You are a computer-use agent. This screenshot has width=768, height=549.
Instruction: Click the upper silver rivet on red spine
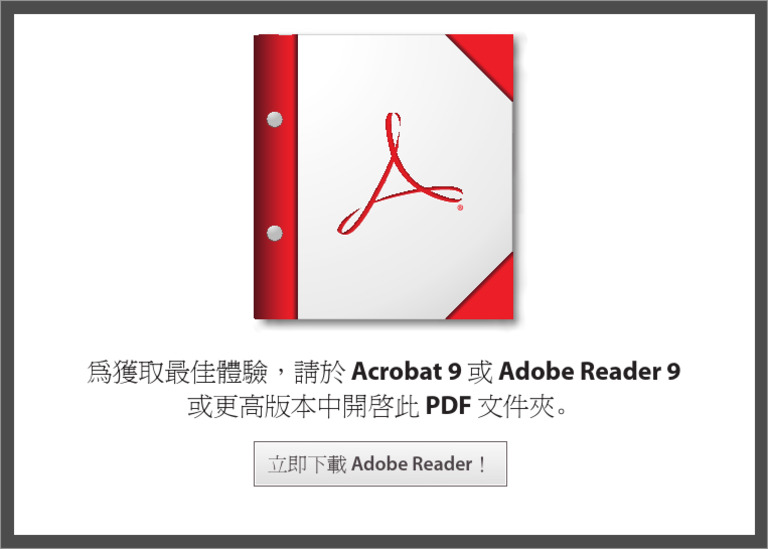tap(275, 119)
